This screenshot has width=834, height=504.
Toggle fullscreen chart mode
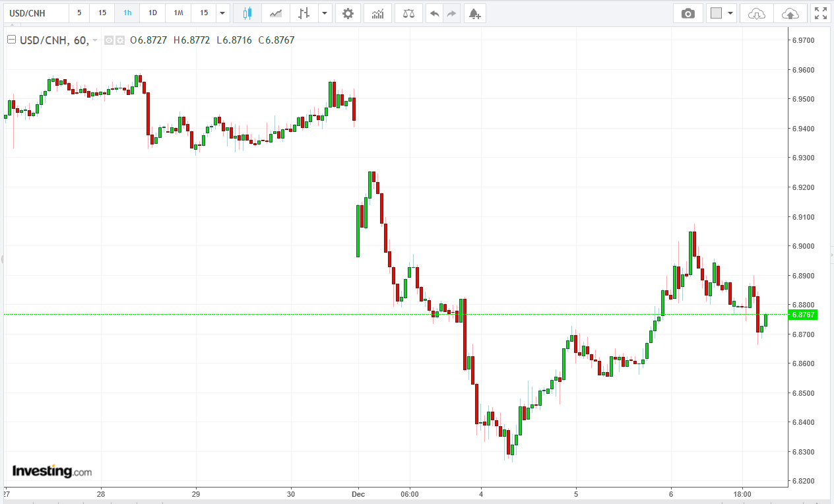tap(820, 13)
